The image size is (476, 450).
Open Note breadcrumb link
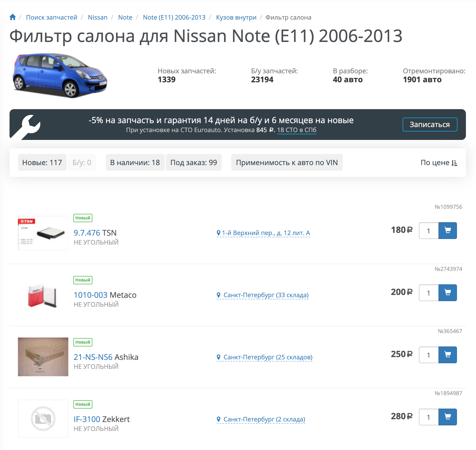(125, 17)
